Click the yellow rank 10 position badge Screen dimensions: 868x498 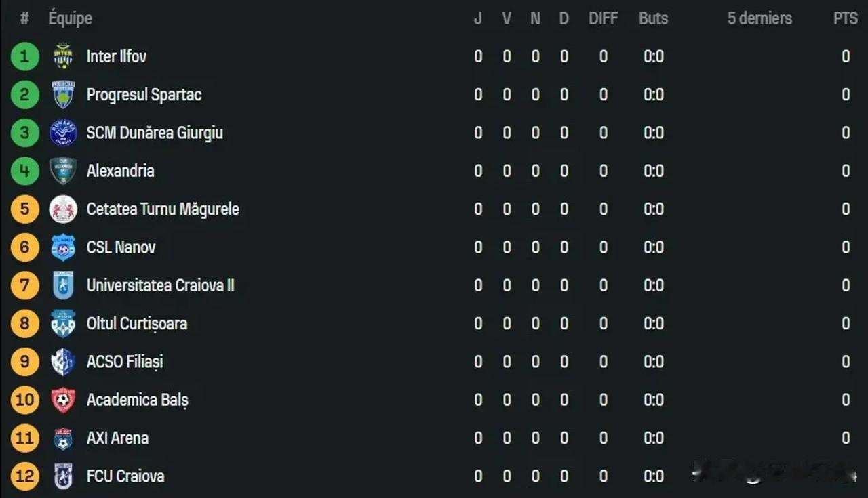(x=24, y=400)
